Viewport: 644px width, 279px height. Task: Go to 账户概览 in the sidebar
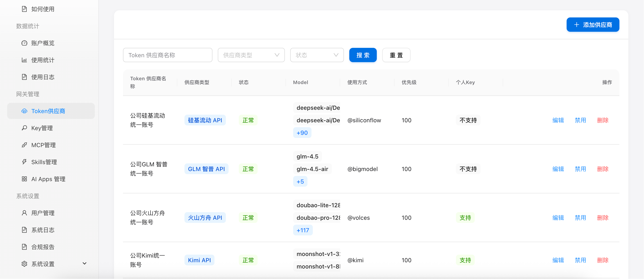pyautogui.click(x=51, y=43)
